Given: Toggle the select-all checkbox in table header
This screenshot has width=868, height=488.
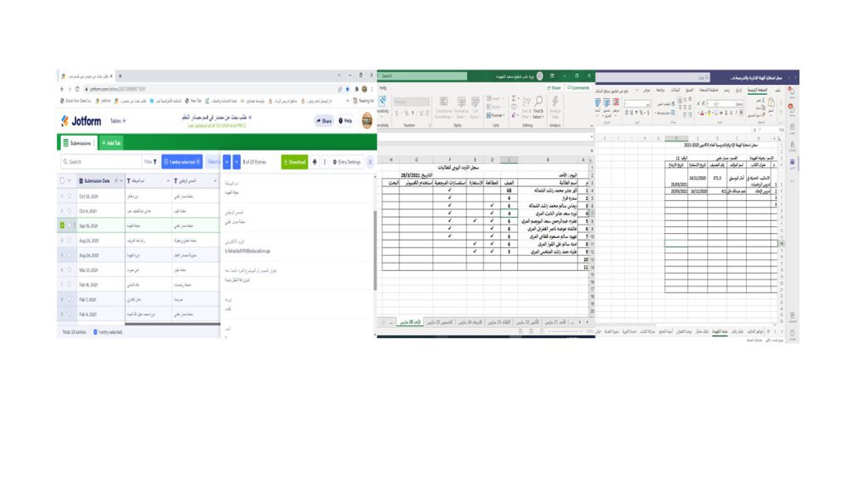Looking at the screenshot, I should (x=61, y=180).
